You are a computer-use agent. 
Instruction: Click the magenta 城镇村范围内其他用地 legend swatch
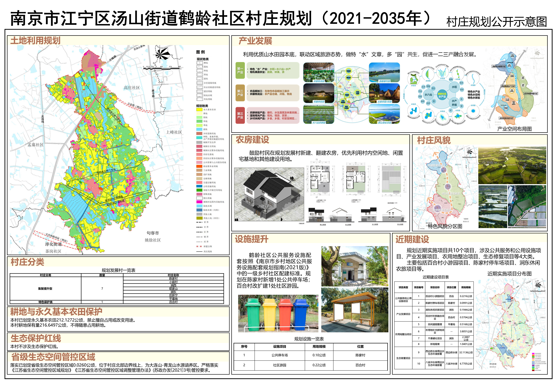click(199, 202)
